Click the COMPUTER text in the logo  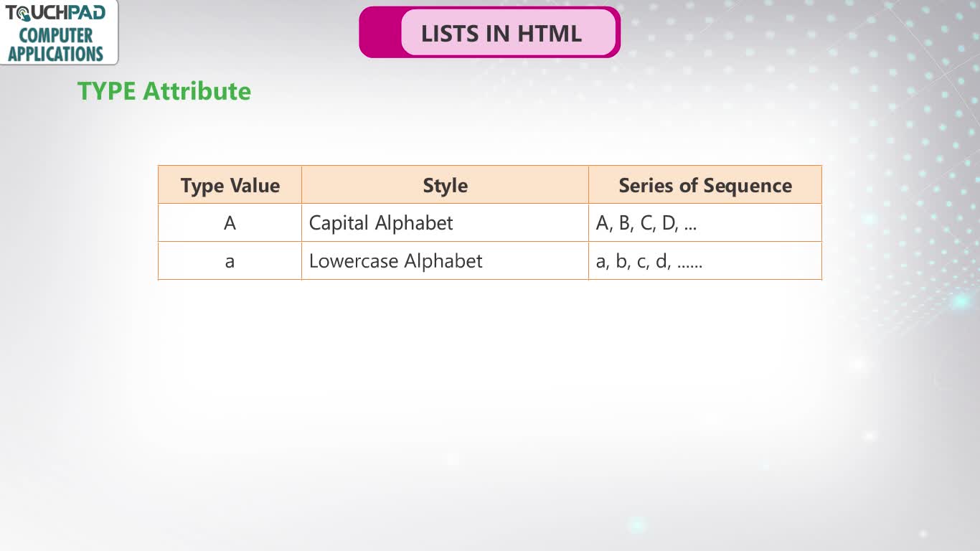(56, 35)
